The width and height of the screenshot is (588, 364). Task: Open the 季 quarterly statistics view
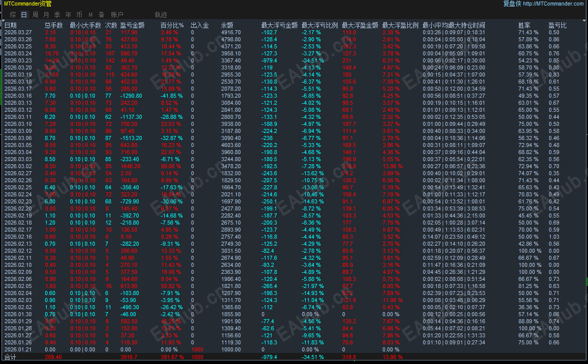coord(56,14)
